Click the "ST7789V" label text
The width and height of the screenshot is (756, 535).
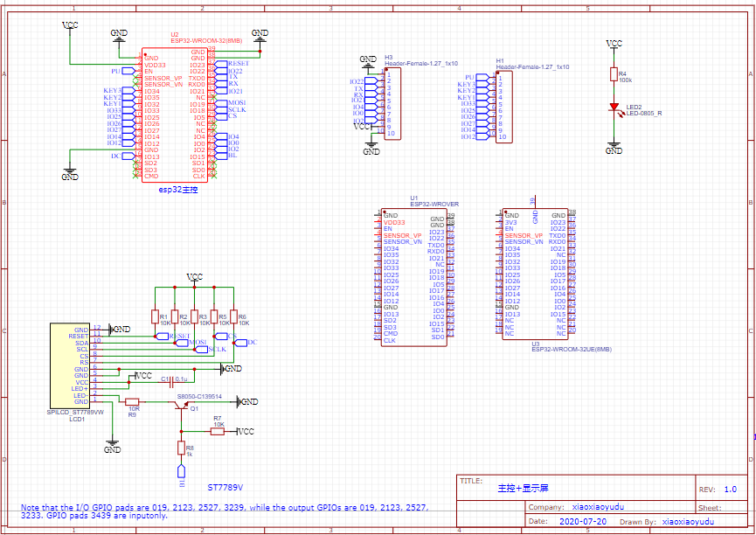[x=225, y=488]
